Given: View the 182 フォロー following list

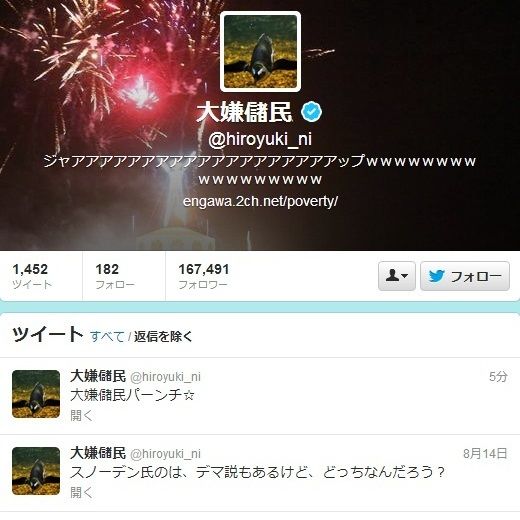Looking at the screenshot, I should 115,276.
